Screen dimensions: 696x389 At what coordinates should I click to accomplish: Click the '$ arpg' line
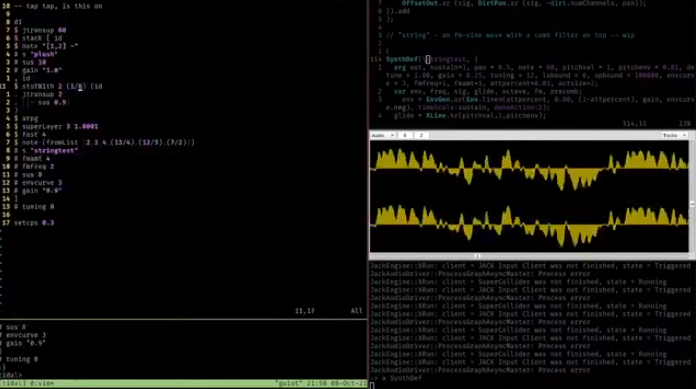tap(26, 119)
